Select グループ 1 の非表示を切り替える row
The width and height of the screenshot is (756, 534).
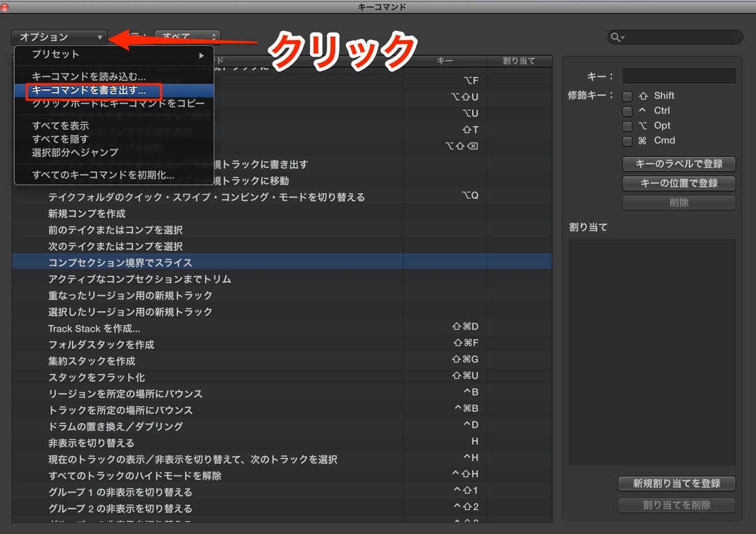click(x=282, y=492)
